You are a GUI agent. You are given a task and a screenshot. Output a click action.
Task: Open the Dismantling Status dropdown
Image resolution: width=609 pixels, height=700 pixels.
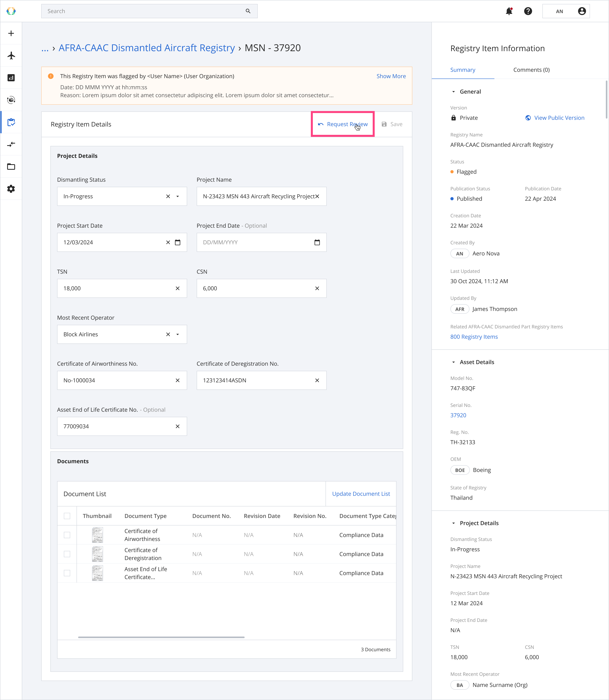pyautogui.click(x=177, y=197)
